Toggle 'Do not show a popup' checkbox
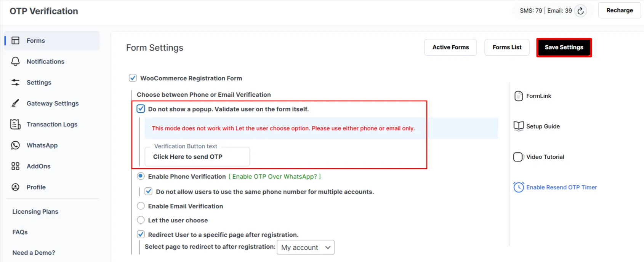Image resolution: width=644 pixels, height=262 pixels. pos(141,109)
